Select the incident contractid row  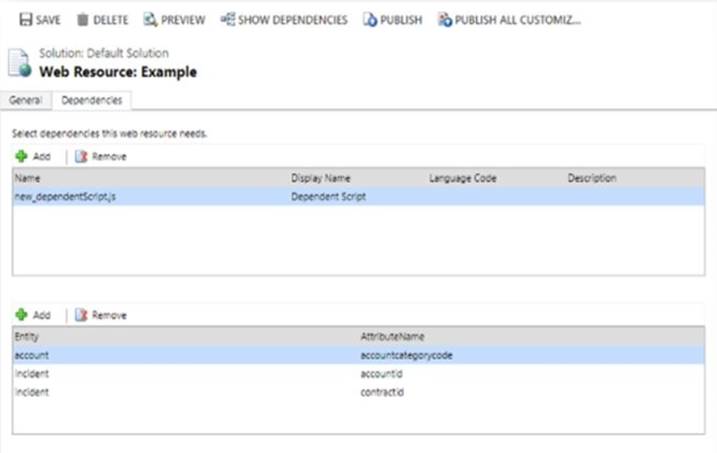click(200, 391)
